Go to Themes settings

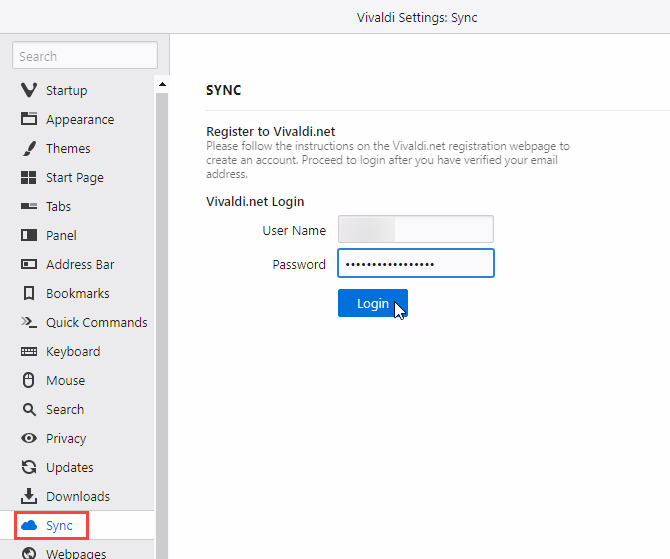77,148
